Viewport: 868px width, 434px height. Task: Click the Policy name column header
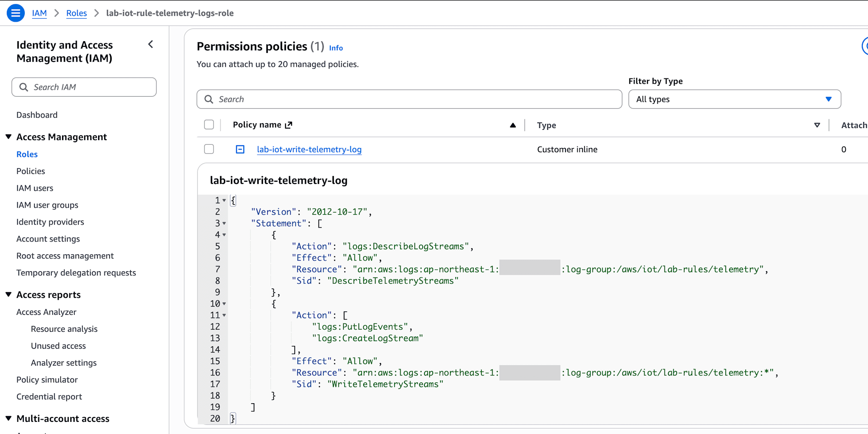[x=257, y=125]
